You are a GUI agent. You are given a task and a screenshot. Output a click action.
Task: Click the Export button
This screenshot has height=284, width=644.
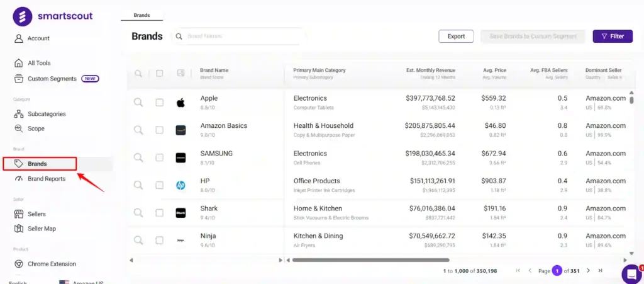pos(456,36)
